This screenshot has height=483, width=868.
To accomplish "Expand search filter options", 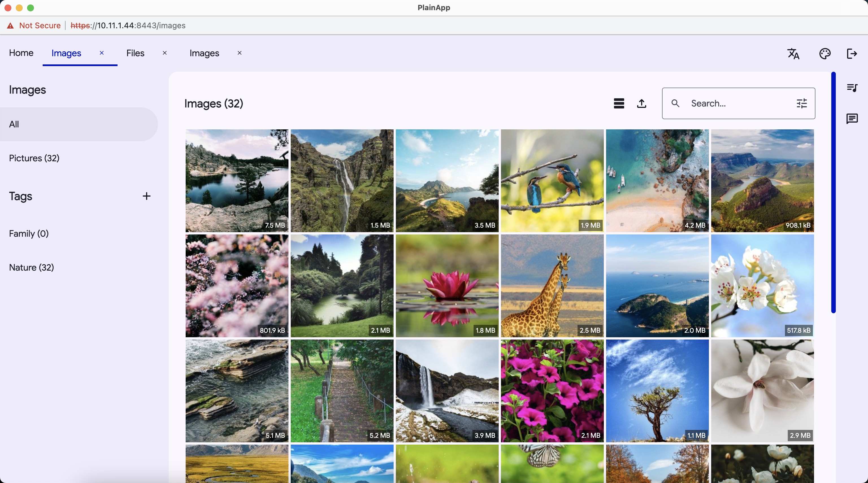I will coord(802,103).
